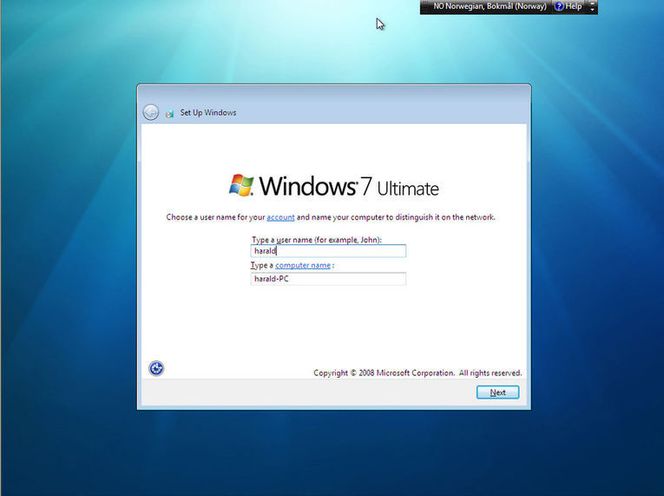664x496 pixels.
Task: Click the Microsoft copyright notice text
Action: pyautogui.click(x=418, y=373)
